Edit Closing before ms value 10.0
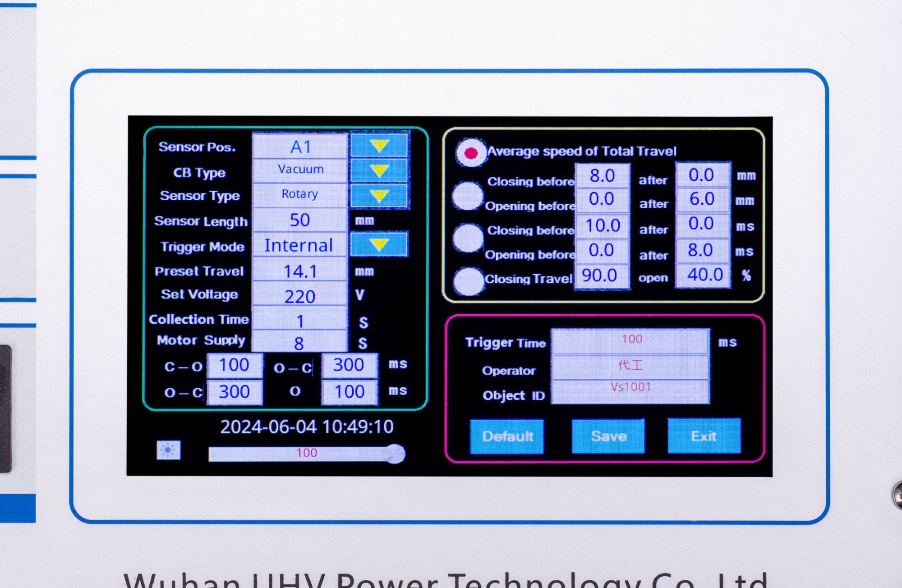 (x=603, y=225)
